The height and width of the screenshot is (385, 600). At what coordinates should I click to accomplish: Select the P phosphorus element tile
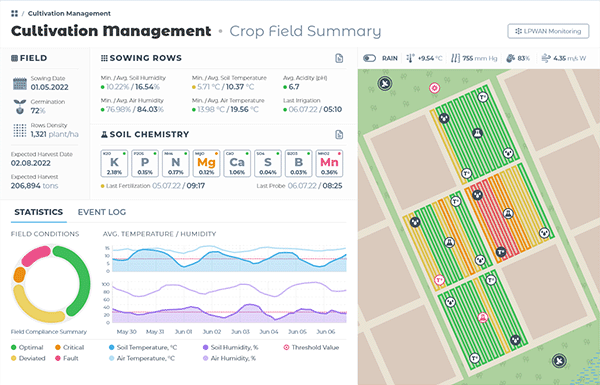pyautogui.click(x=145, y=163)
